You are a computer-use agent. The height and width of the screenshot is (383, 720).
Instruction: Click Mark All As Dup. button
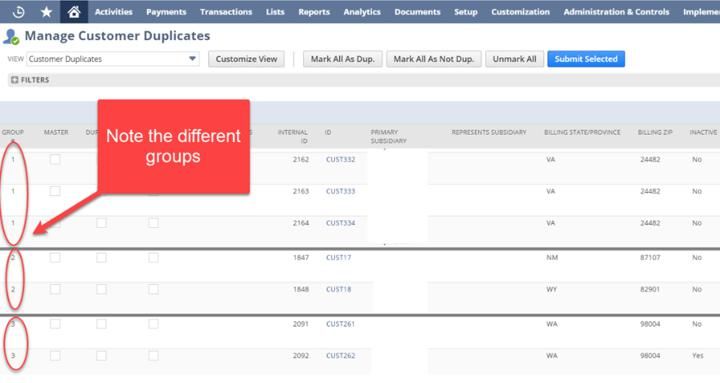click(x=343, y=59)
